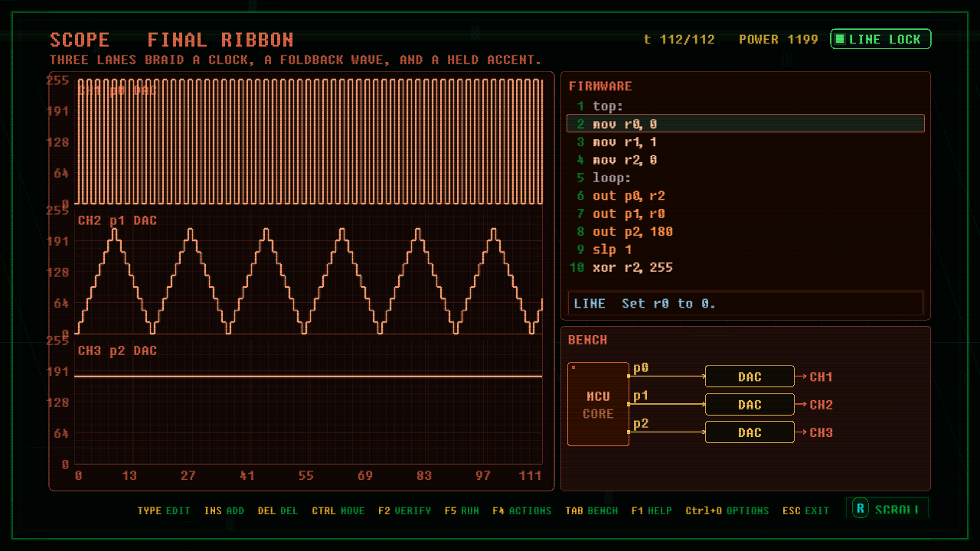Click the POWER 1199 readout

(779, 39)
